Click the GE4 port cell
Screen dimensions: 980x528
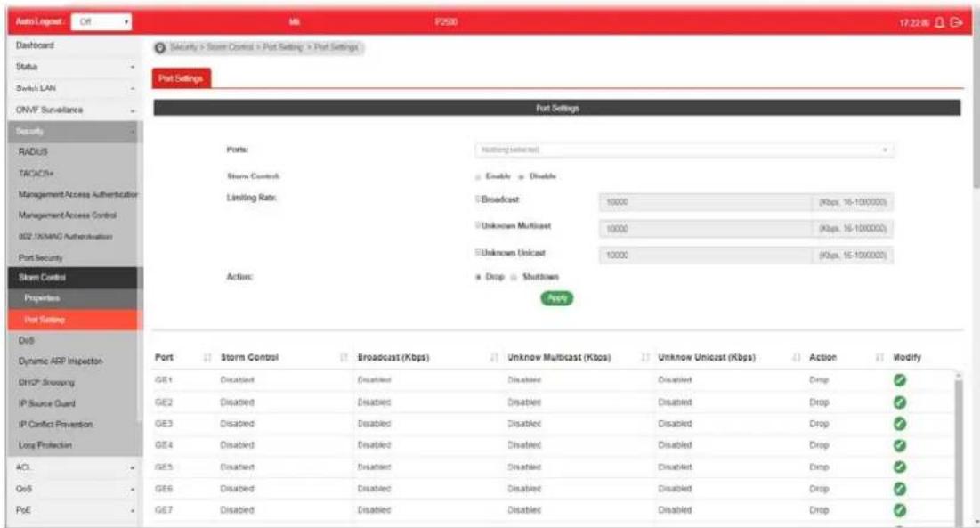(x=163, y=445)
